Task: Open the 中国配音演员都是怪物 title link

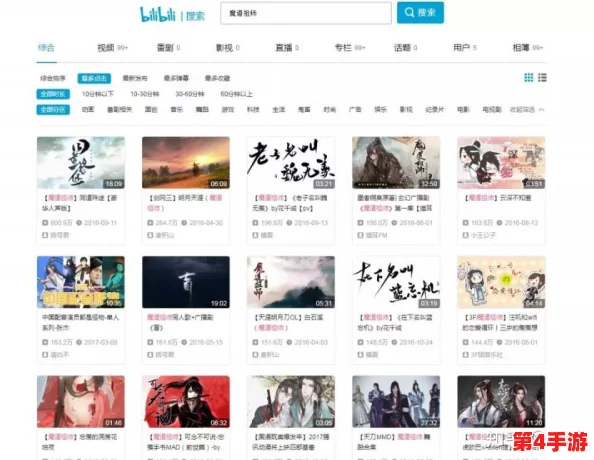Action: point(80,322)
